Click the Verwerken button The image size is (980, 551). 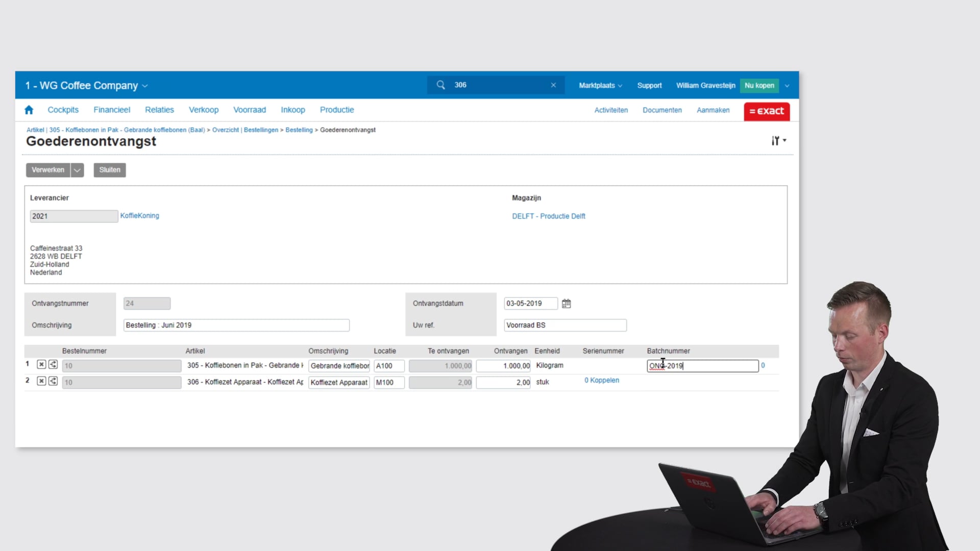(48, 170)
